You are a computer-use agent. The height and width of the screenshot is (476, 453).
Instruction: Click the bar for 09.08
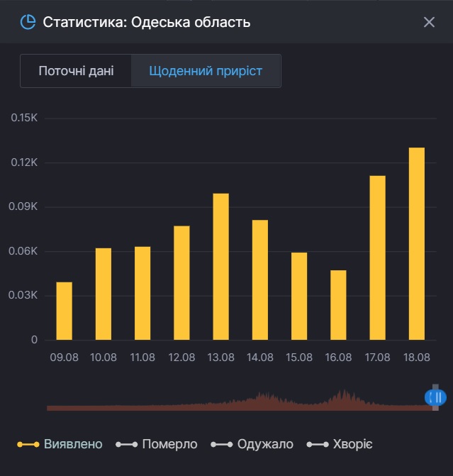(65, 311)
